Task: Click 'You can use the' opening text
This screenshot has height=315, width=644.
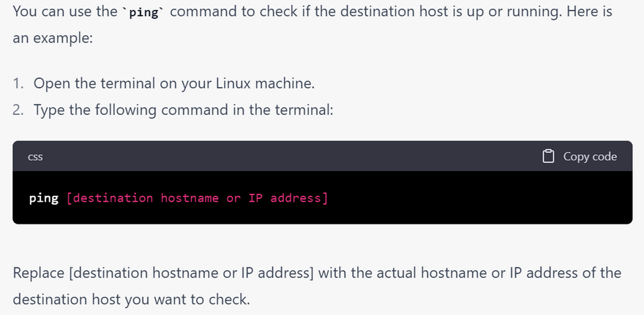Action: point(62,12)
